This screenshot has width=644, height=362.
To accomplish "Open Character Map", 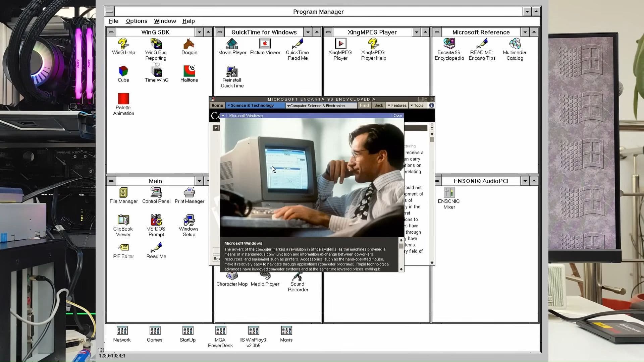I will pyautogui.click(x=232, y=276).
